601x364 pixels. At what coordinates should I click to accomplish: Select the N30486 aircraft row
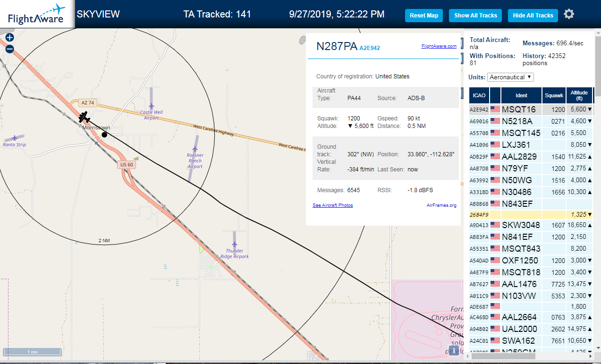531,192
